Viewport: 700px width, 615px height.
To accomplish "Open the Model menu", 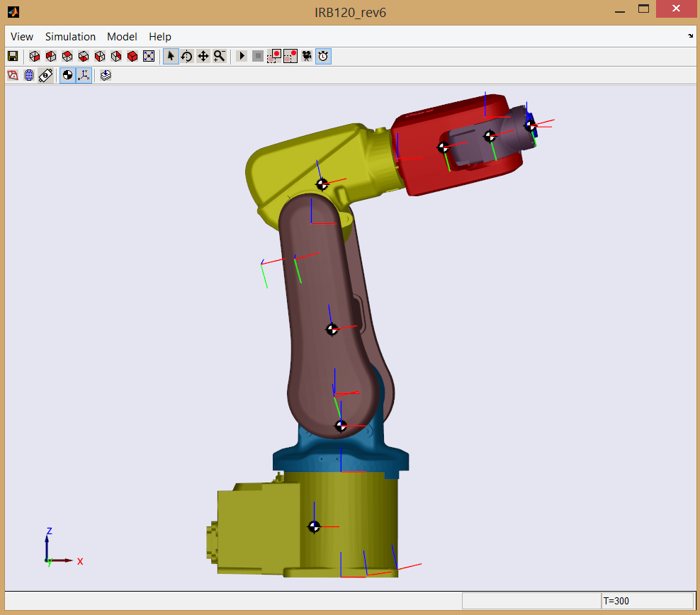I will [x=122, y=37].
